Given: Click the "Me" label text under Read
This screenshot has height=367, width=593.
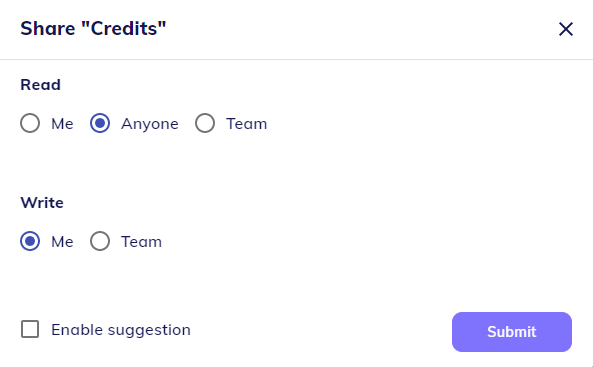Looking at the screenshot, I should click(x=62, y=124).
